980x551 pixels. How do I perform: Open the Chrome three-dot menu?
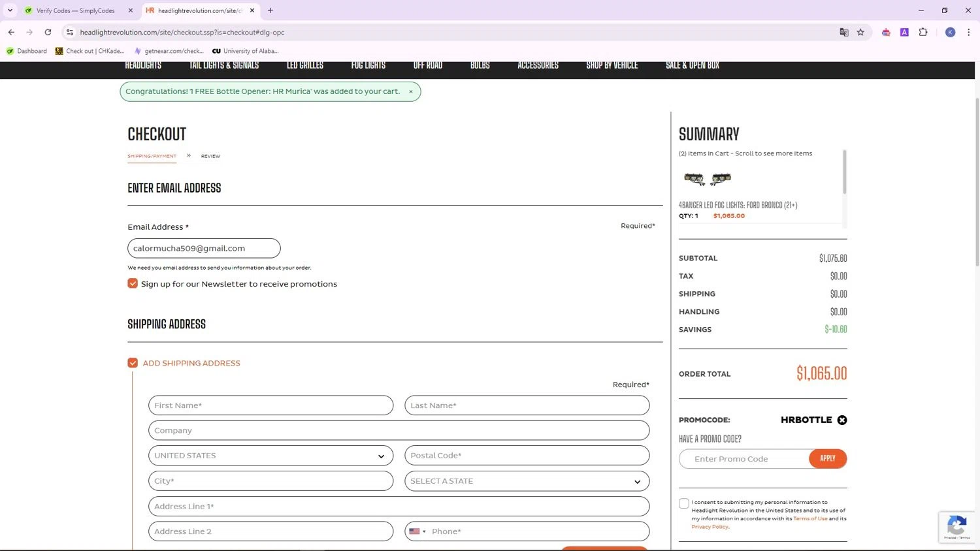[968, 32]
